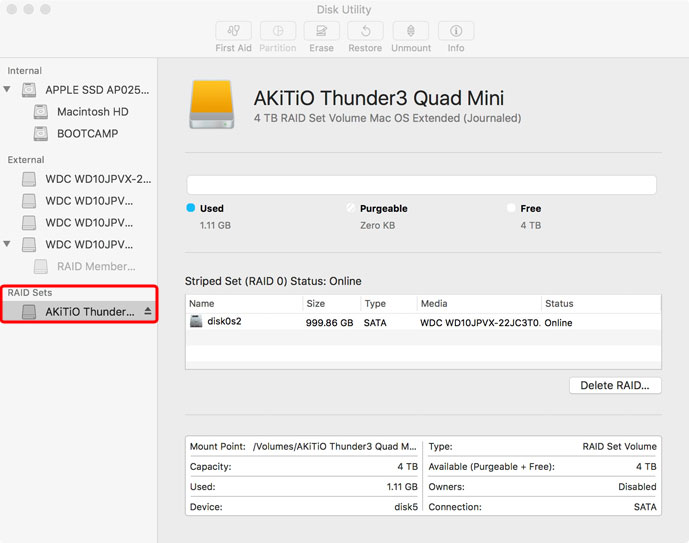Click the Partition toolbar icon
The height and width of the screenshot is (543, 689).
pos(277,32)
